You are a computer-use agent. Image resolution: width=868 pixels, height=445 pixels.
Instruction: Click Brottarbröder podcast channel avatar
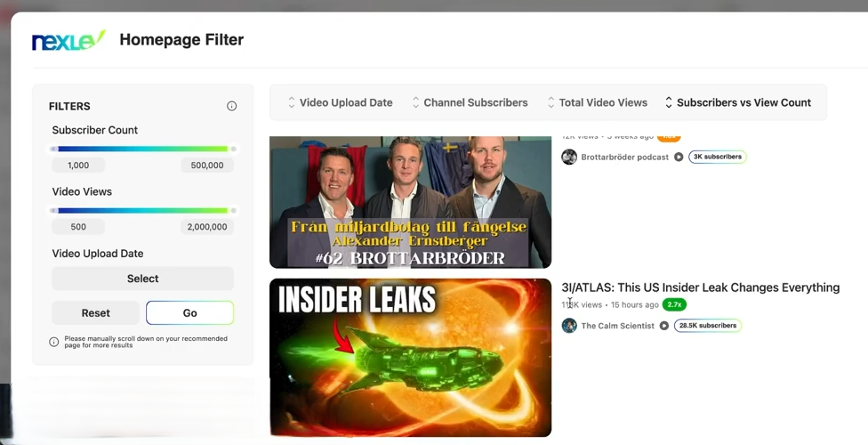(569, 157)
